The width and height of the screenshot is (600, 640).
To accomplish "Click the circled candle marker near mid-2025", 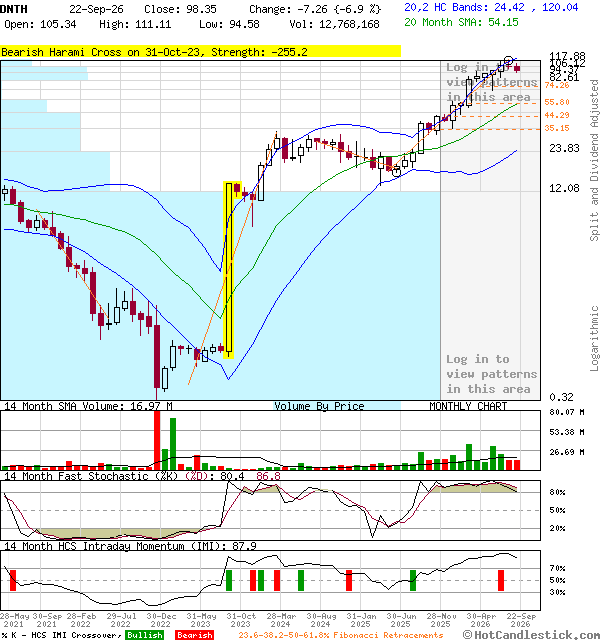I will pos(396,172).
